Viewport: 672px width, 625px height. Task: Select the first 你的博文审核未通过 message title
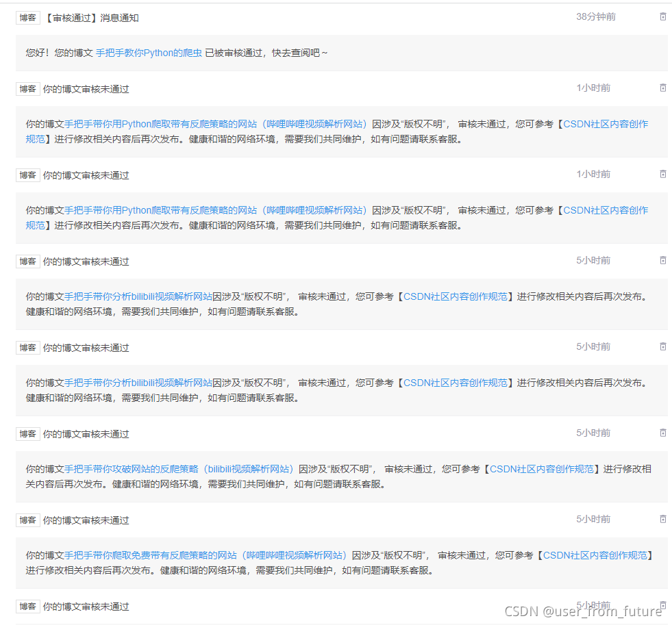(84, 88)
